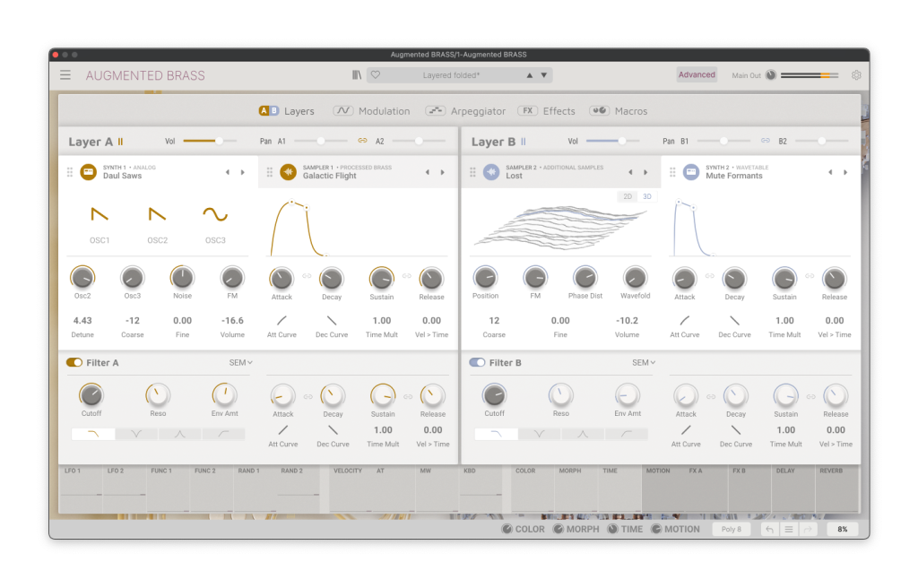
Task: Click the Sampler 1 Galactic Flight icon
Action: 289,172
